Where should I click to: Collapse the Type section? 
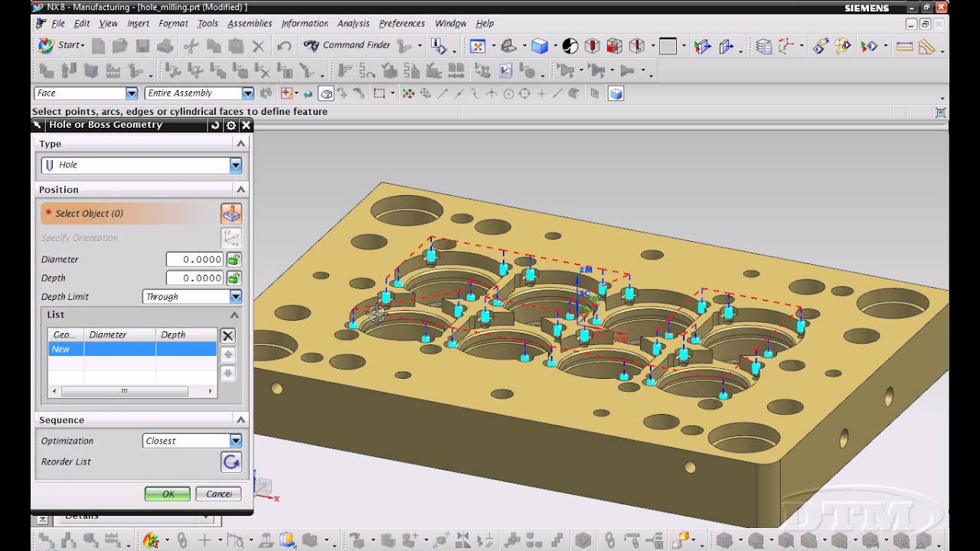(x=240, y=144)
